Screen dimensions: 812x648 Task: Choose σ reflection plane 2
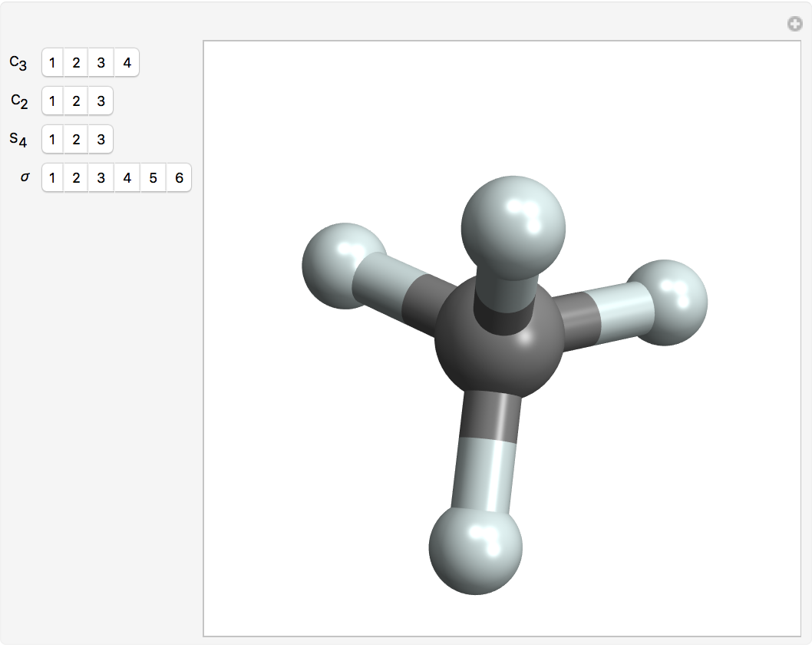pyautogui.click(x=76, y=178)
